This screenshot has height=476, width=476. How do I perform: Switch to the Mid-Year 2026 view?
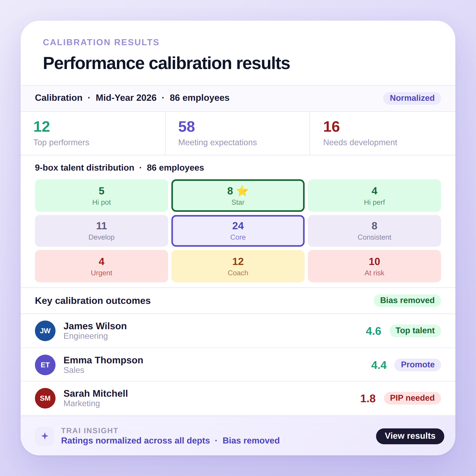tap(126, 98)
